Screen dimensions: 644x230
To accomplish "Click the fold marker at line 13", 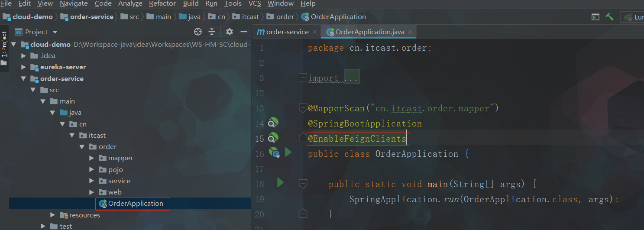I will pos(303,108).
